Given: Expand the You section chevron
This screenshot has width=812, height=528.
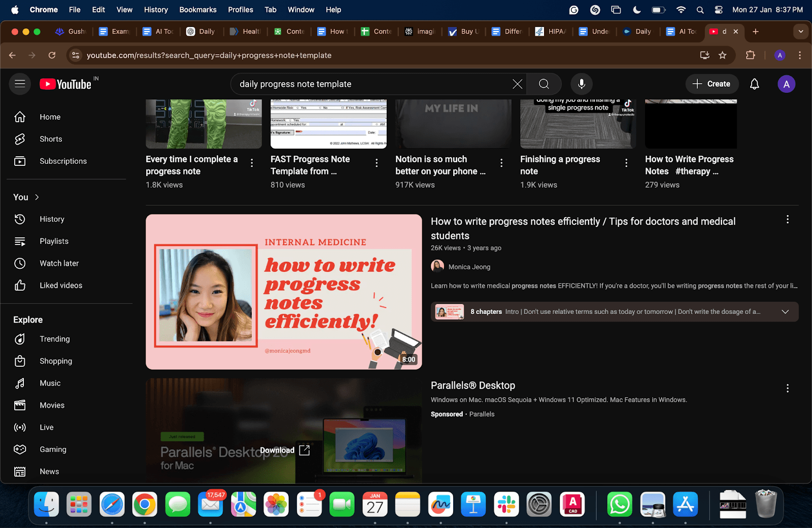Looking at the screenshot, I should point(37,197).
